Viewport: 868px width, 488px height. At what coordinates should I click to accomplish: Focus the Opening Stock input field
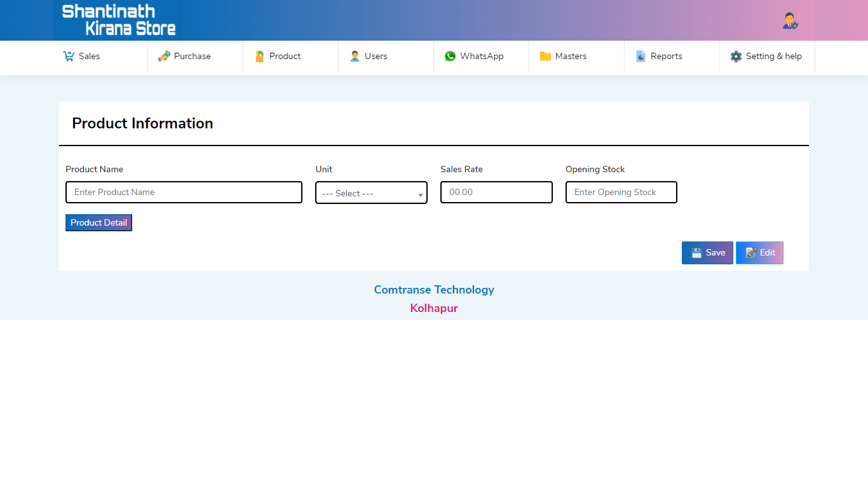click(x=621, y=192)
